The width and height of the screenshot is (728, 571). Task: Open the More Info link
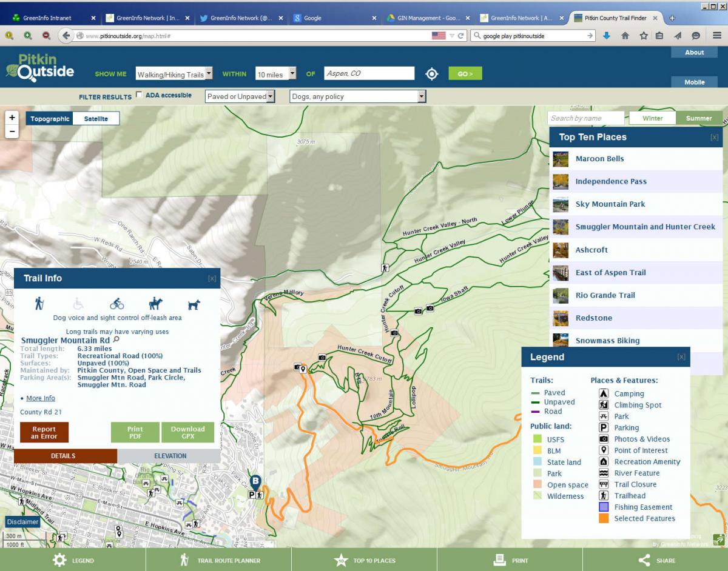41,398
